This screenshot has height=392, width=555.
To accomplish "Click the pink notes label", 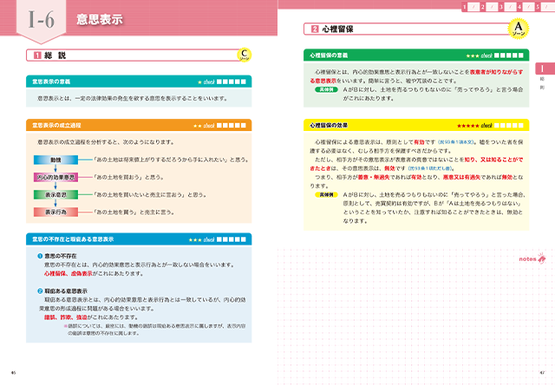I will coord(527,258).
